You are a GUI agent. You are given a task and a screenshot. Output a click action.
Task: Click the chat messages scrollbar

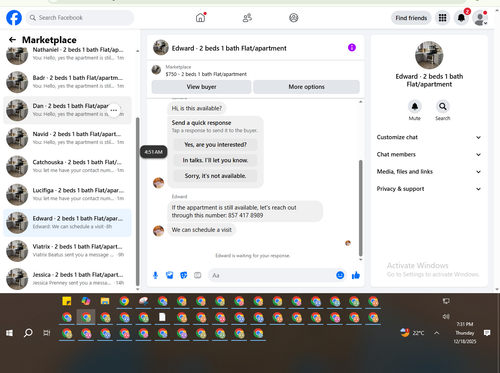point(360,208)
